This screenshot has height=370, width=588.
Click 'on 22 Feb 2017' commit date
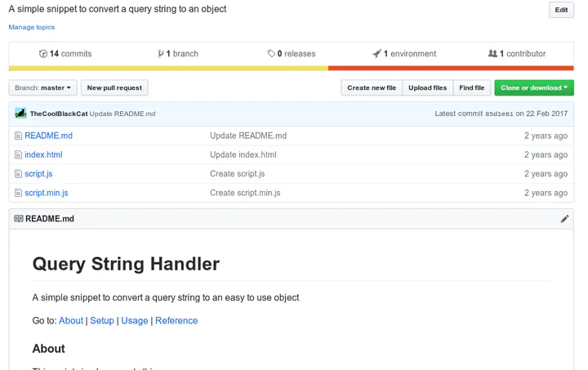pyautogui.click(x=541, y=114)
